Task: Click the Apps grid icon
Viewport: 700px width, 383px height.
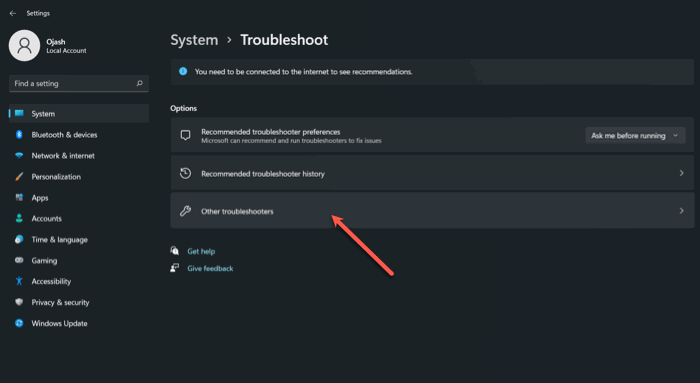Action: click(x=19, y=197)
